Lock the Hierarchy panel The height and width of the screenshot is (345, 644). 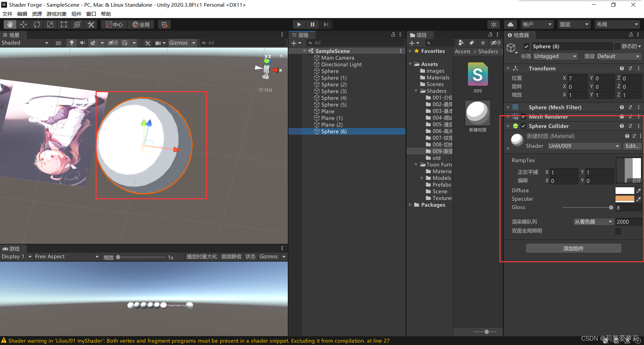click(393, 35)
